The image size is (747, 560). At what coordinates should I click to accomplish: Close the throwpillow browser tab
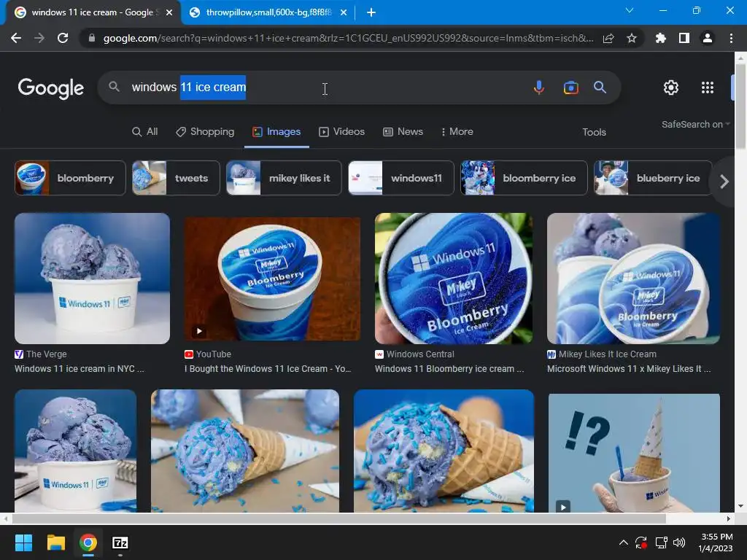(x=344, y=12)
